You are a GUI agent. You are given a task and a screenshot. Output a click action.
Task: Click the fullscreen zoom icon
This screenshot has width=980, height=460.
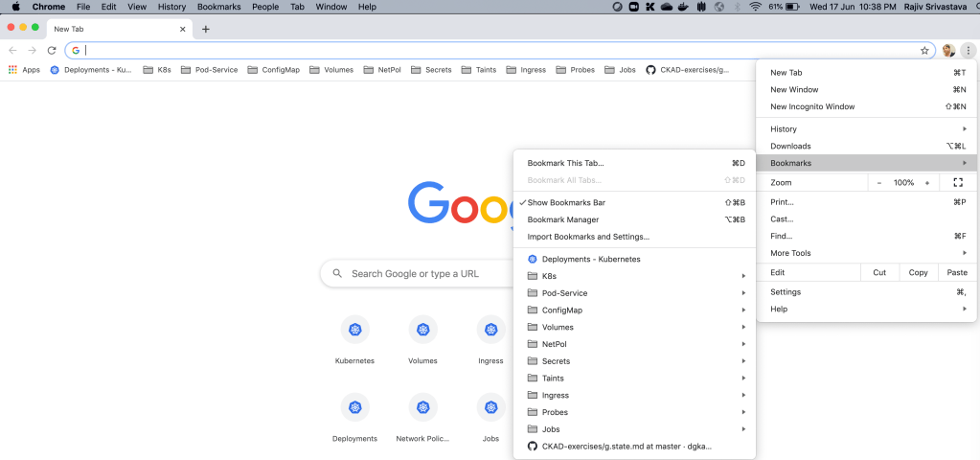957,182
